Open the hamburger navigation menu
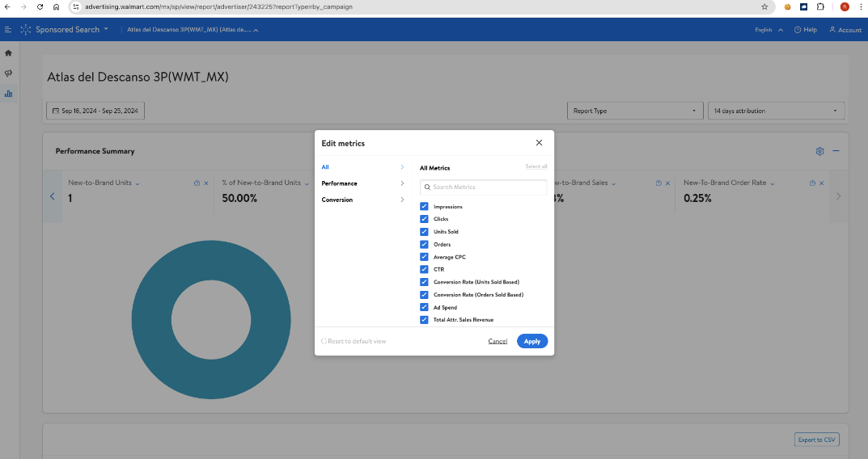868x459 pixels. 8,29
